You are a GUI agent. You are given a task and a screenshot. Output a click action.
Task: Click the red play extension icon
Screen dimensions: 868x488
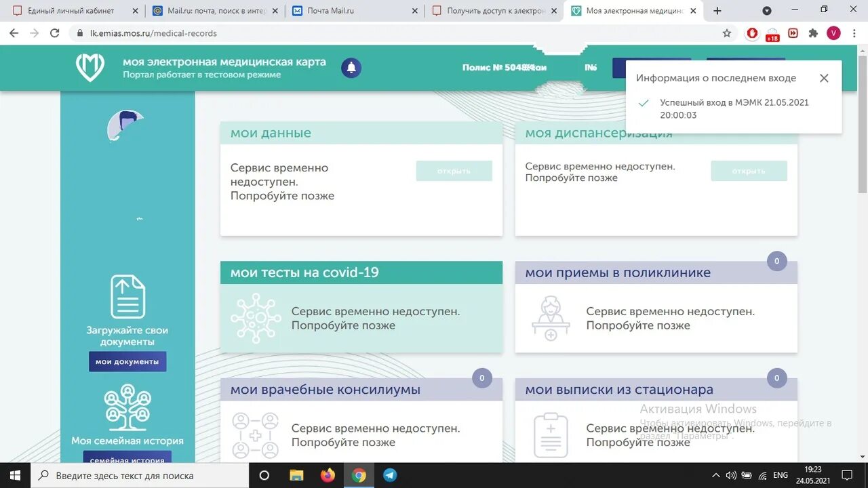point(793,33)
